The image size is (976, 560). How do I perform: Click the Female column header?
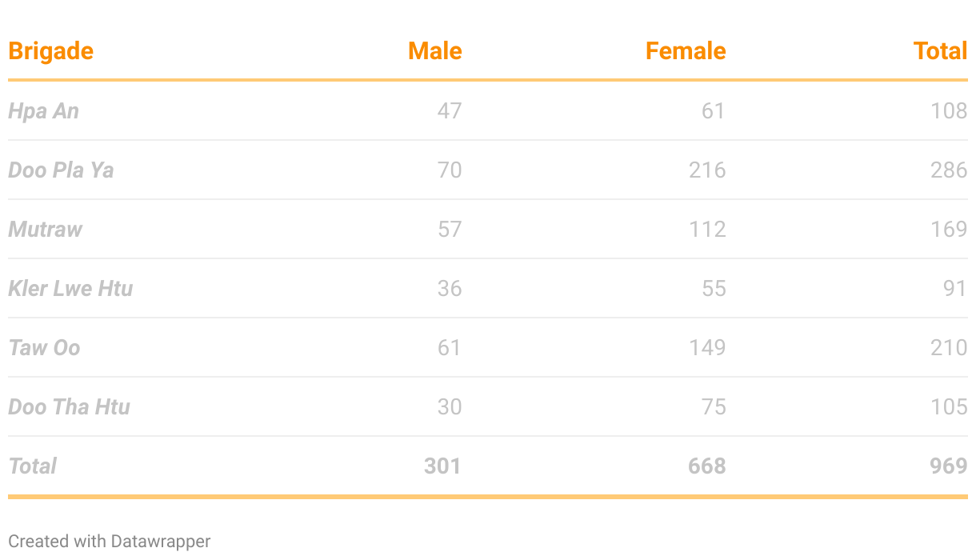click(x=686, y=51)
